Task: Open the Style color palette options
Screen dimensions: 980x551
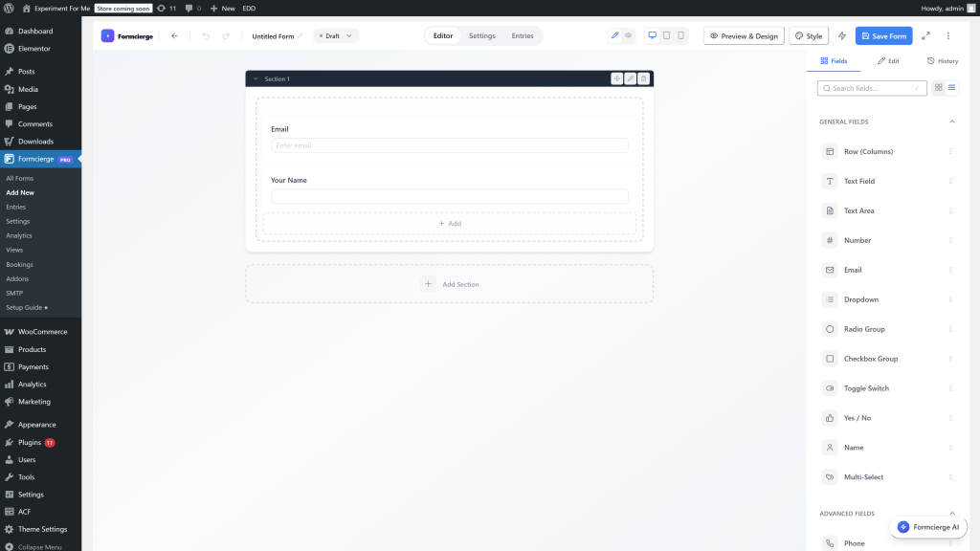Action: (809, 35)
